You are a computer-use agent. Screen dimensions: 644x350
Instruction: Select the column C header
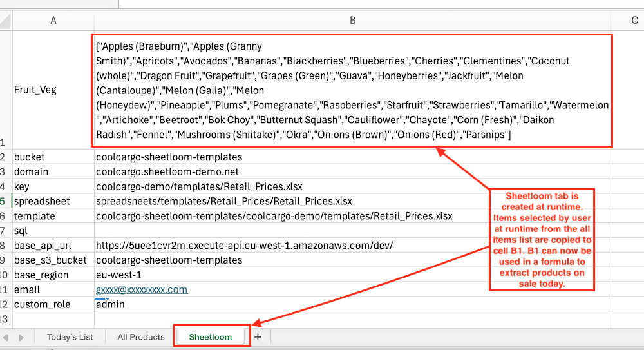[634, 21]
